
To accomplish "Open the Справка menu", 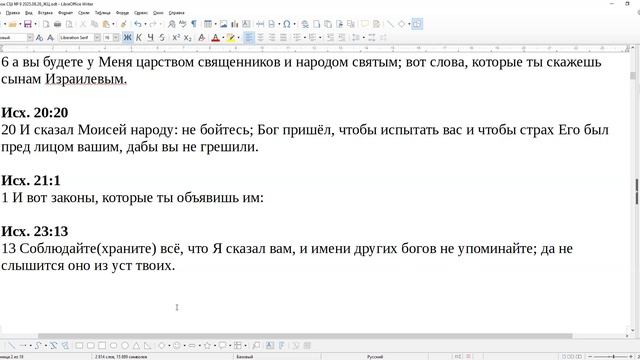I will click(x=176, y=13).
